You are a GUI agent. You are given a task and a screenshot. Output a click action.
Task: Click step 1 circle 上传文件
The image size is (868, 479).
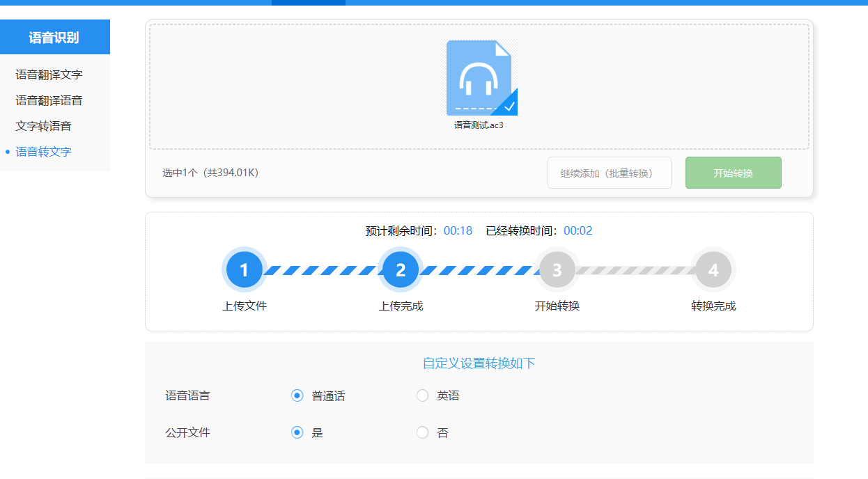[x=244, y=270]
